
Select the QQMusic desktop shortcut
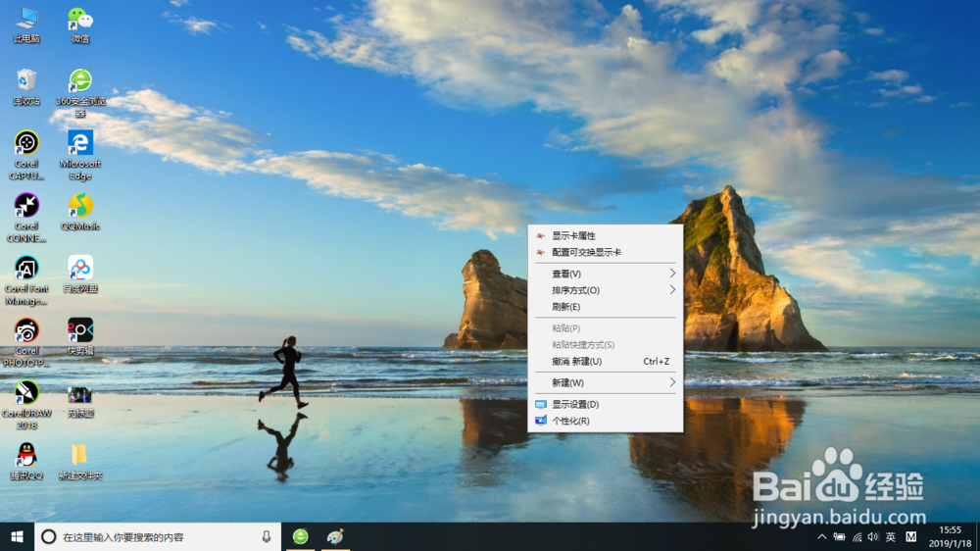coord(80,212)
